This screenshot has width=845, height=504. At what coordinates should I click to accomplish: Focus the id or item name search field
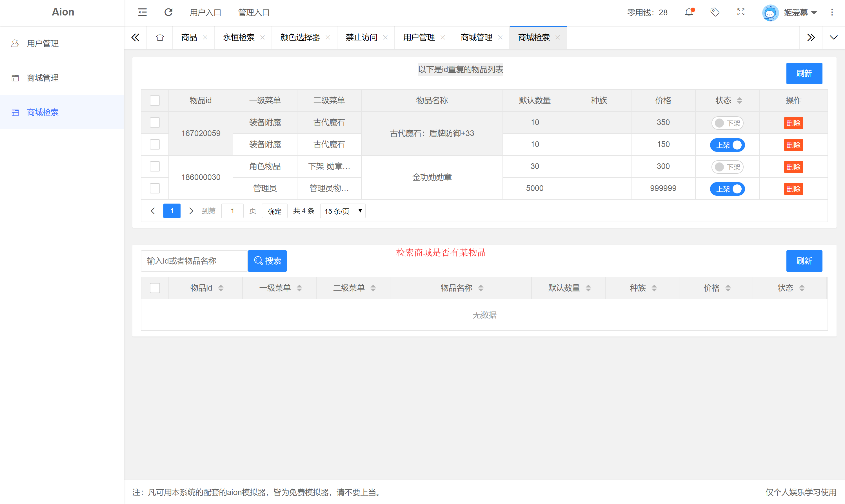[x=194, y=261]
